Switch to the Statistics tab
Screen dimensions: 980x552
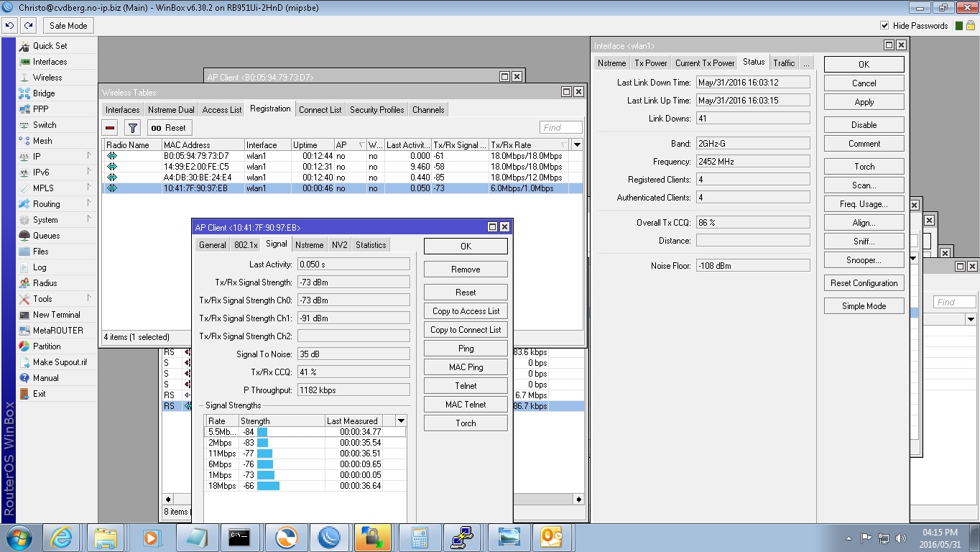(371, 245)
